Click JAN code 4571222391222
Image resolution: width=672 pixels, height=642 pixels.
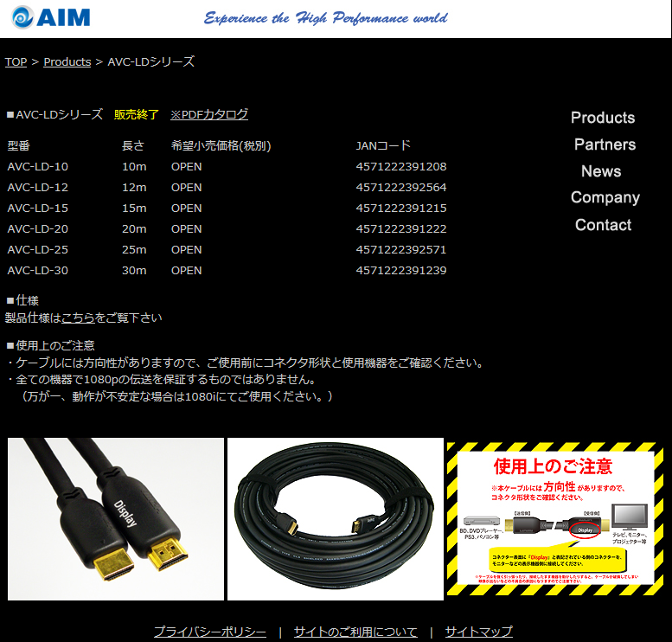tap(401, 229)
